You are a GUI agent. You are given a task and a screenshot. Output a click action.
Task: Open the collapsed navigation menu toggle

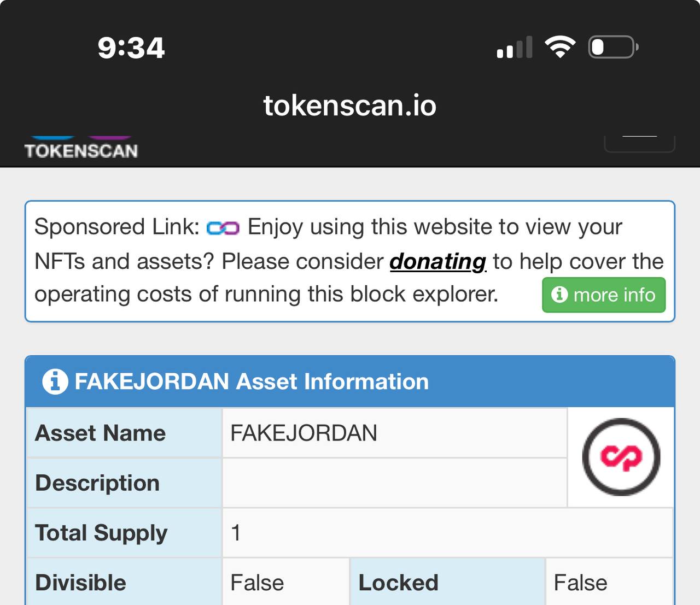click(x=639, y=143)
